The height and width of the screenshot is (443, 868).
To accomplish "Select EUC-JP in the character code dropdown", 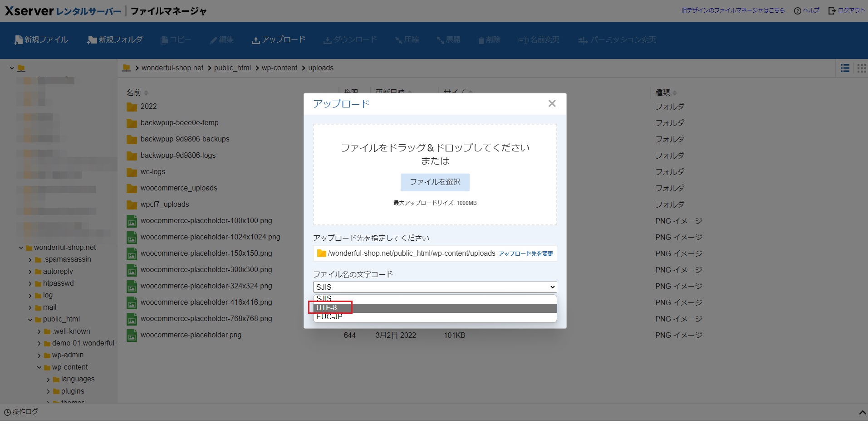I will [329, 316].
